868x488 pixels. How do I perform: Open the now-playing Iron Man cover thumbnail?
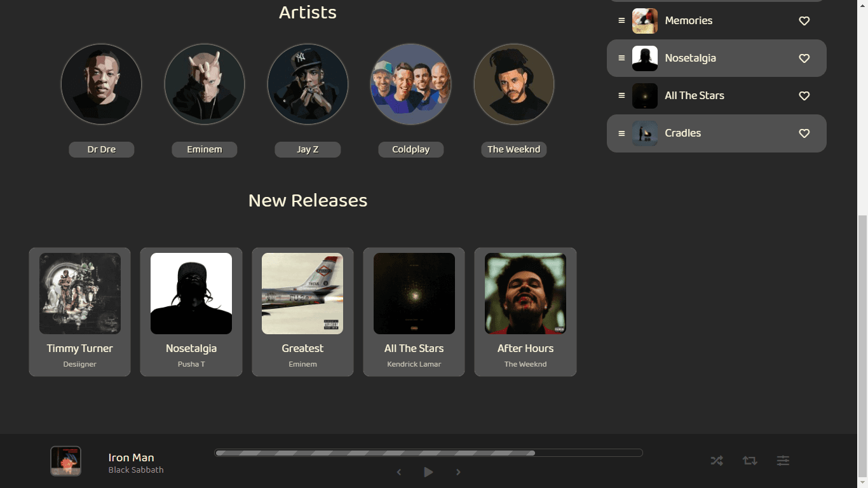coord(66,461)
